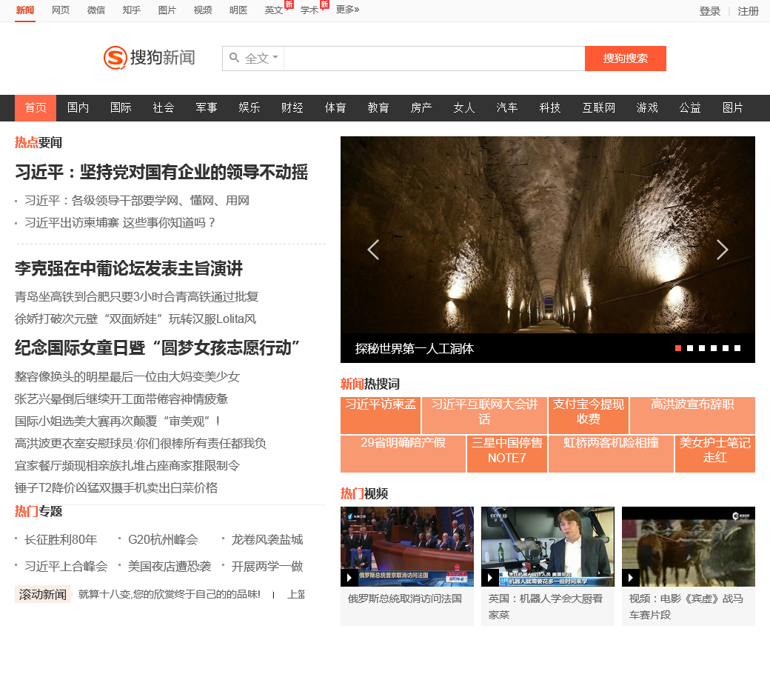Open the 明医 top tab
Screen dimensions: 770x700
pyautogui.click(x=238, y=10)
